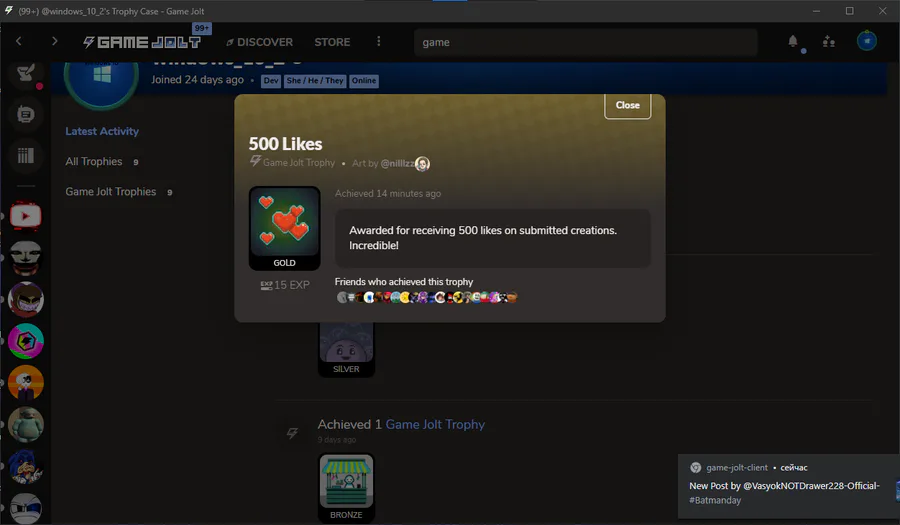The image size is (900, 525).
Task: Open the blue hedgehog character community
Action: [x=26, y=466]
